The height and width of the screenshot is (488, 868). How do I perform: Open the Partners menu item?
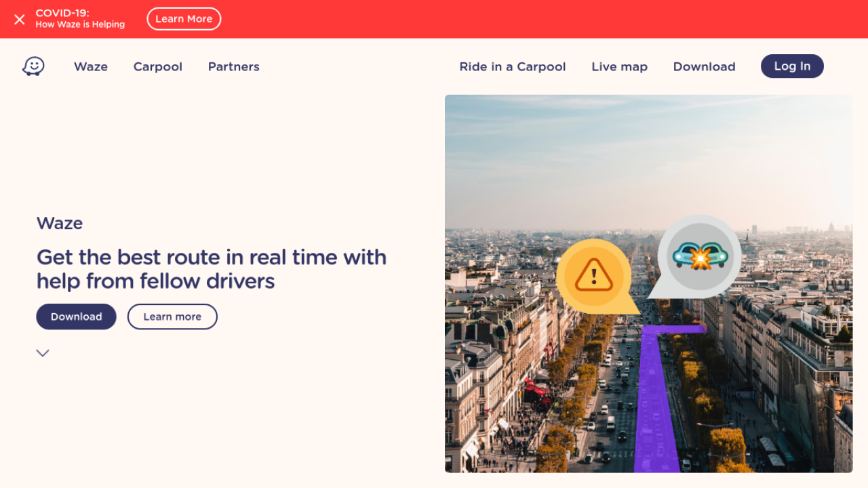(234, 66)
